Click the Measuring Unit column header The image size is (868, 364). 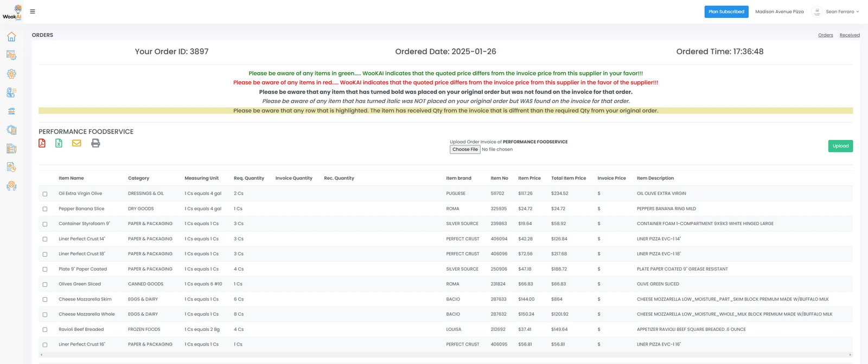(201, 178)
